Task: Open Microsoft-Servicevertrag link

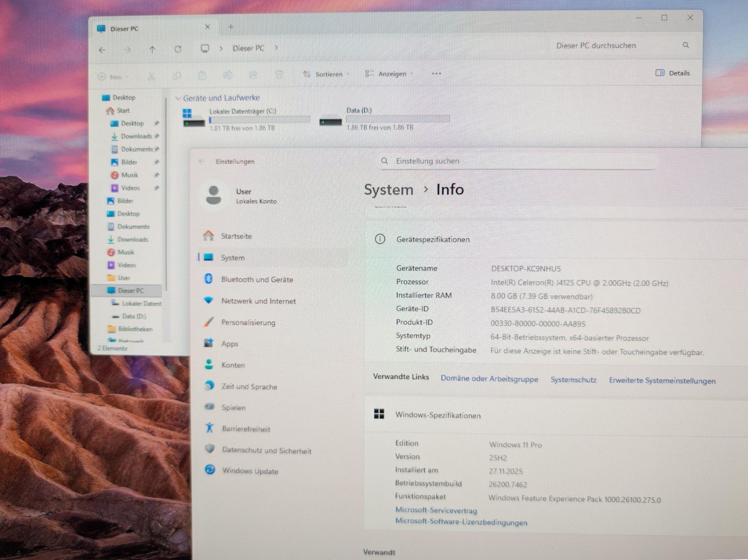Action: [x=436, y=510]
